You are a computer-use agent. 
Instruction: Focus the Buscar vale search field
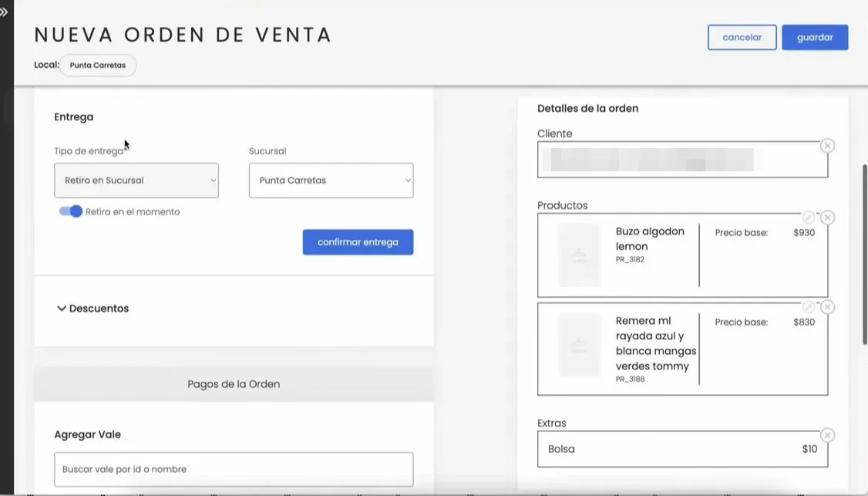tap(234, 470)
